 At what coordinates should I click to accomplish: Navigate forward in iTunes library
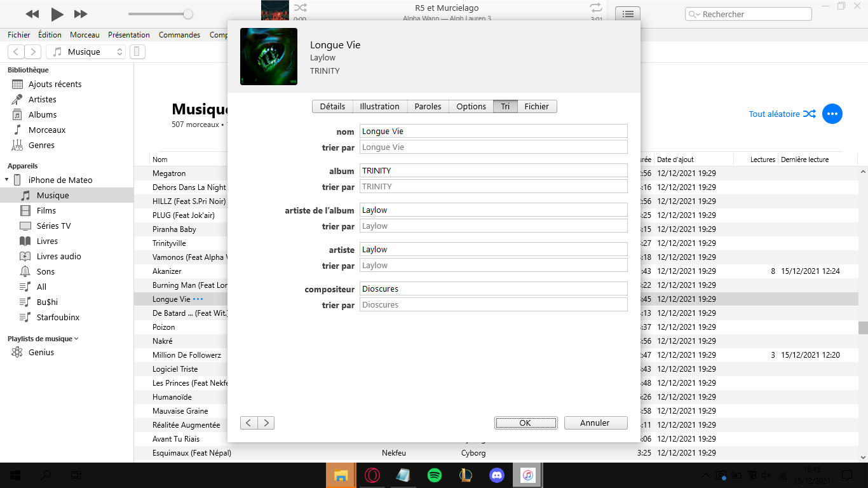tap(33, 52)
